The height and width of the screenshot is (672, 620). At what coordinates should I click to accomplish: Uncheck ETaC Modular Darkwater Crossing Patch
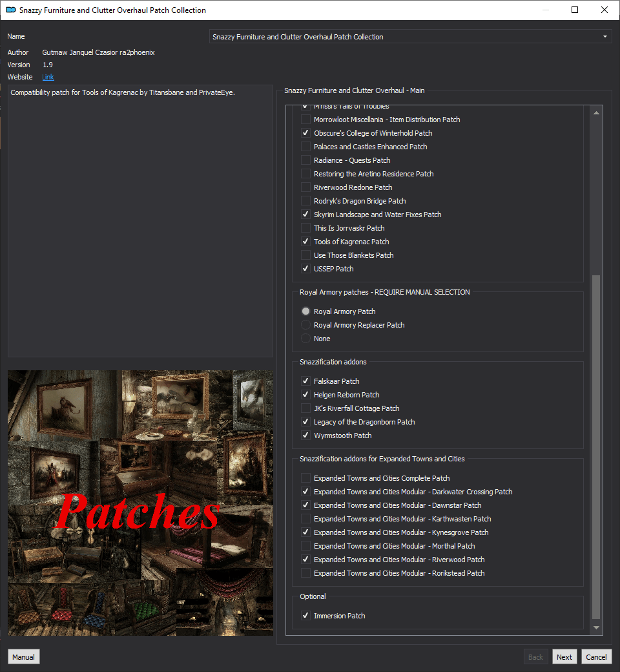(305, 492)
